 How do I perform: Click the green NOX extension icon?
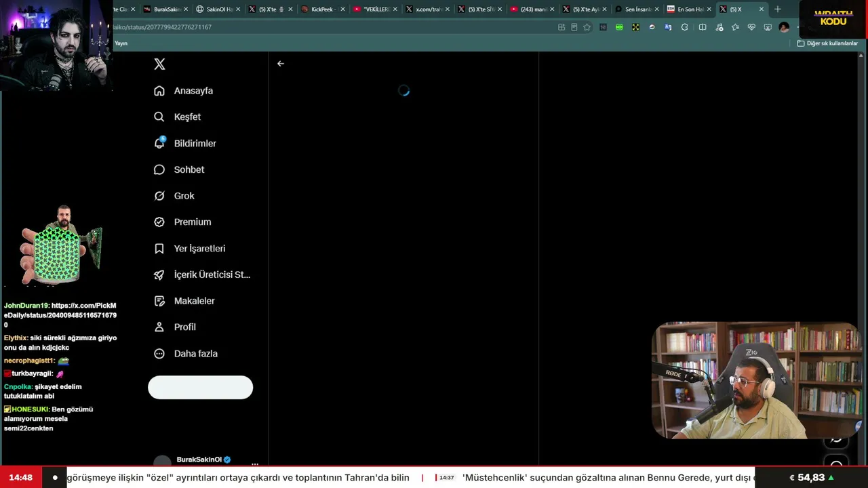[619, 27]
